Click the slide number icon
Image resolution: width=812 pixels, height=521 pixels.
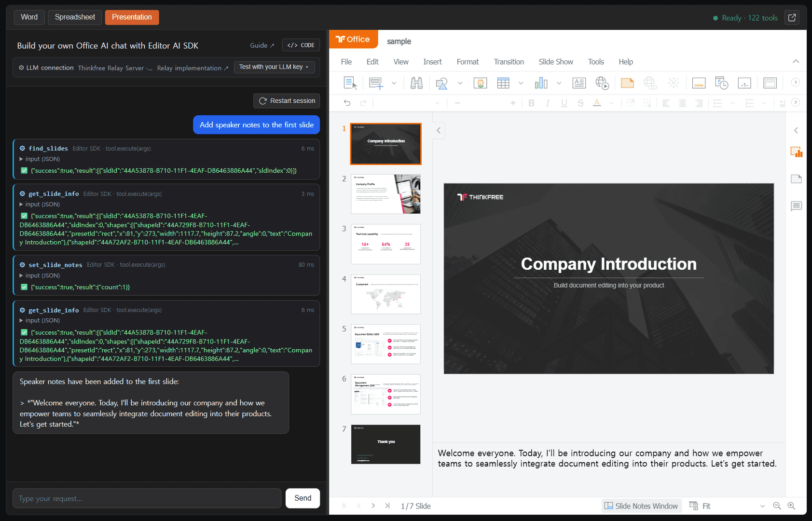pyautogui.click(x=744, y=83)
